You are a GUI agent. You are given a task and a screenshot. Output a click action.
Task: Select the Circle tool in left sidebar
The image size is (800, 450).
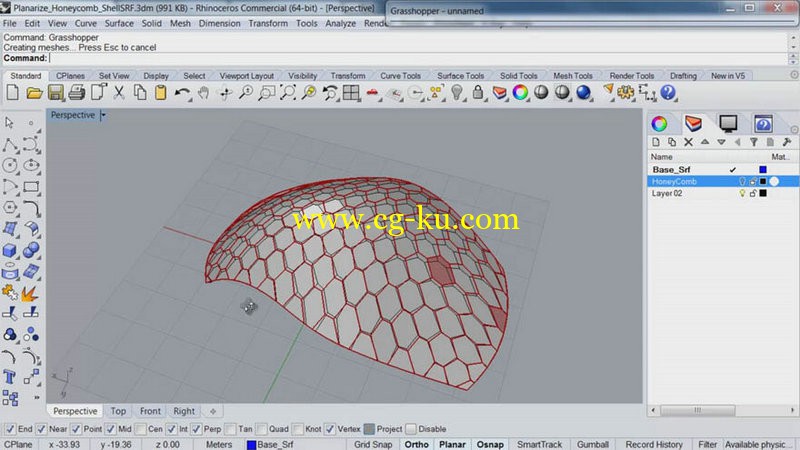tap(10, 165)
